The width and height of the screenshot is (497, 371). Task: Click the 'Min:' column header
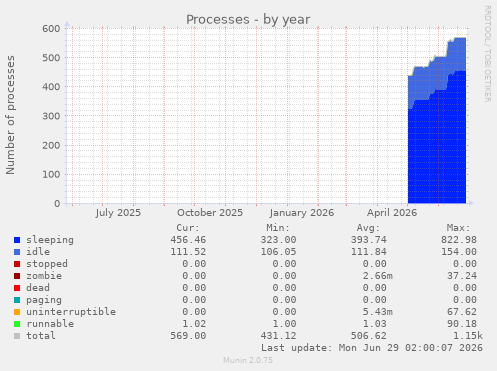pos(278,228)
